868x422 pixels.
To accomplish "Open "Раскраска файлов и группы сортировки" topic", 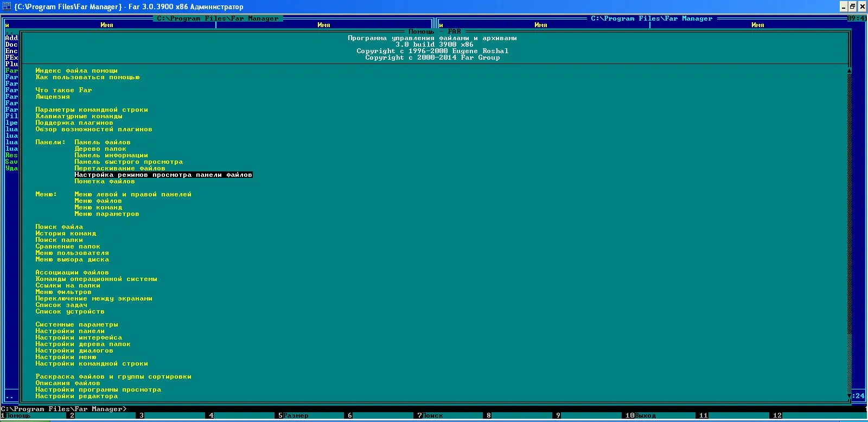I will coord(113,376).
